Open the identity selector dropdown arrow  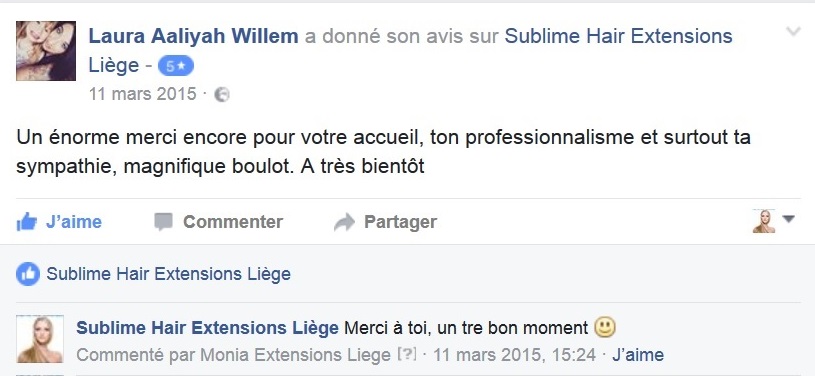coord(788,220)
